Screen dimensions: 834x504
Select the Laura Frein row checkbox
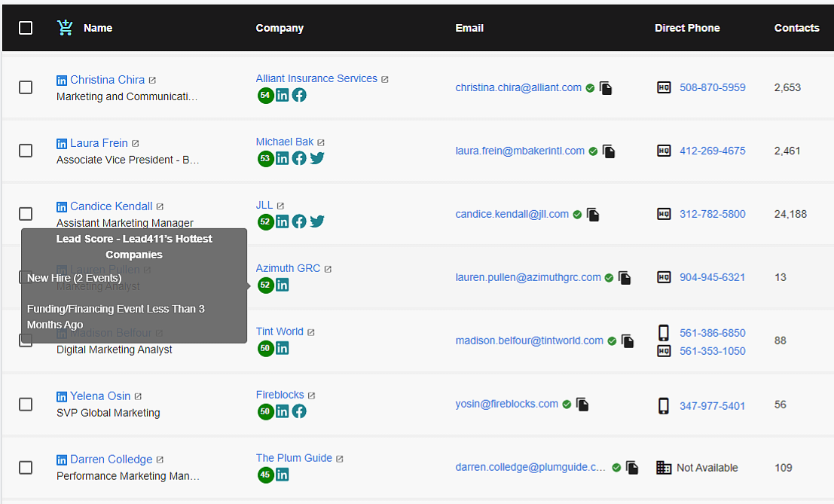[26, 151]
